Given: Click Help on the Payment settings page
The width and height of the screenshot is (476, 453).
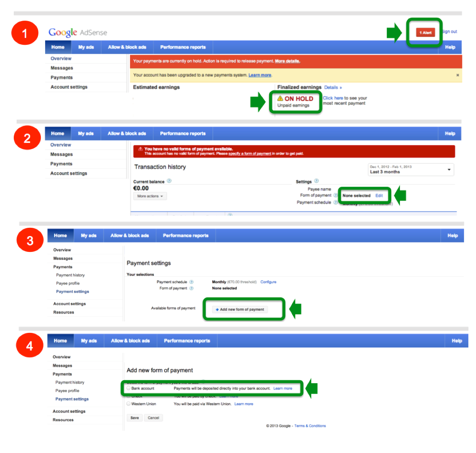Looking at the screenshot, I should click(452, 236).
